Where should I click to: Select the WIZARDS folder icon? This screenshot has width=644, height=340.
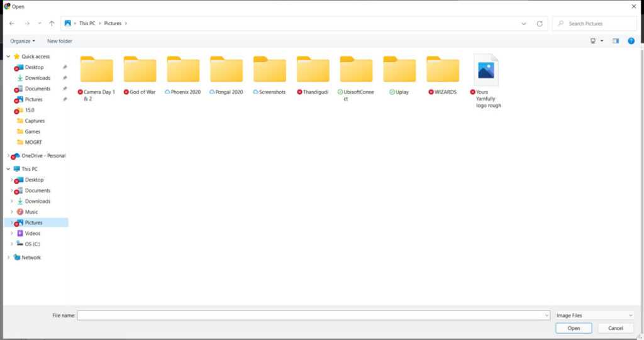click(x=443, y=69)
